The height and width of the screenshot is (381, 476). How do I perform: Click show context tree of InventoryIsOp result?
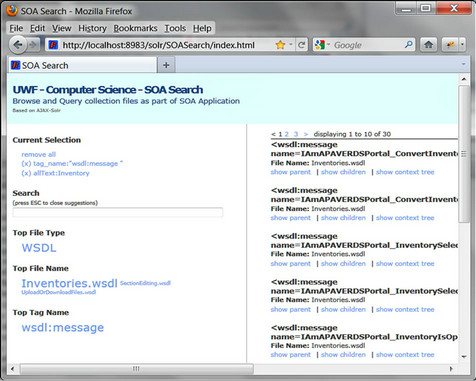(405, 355)
